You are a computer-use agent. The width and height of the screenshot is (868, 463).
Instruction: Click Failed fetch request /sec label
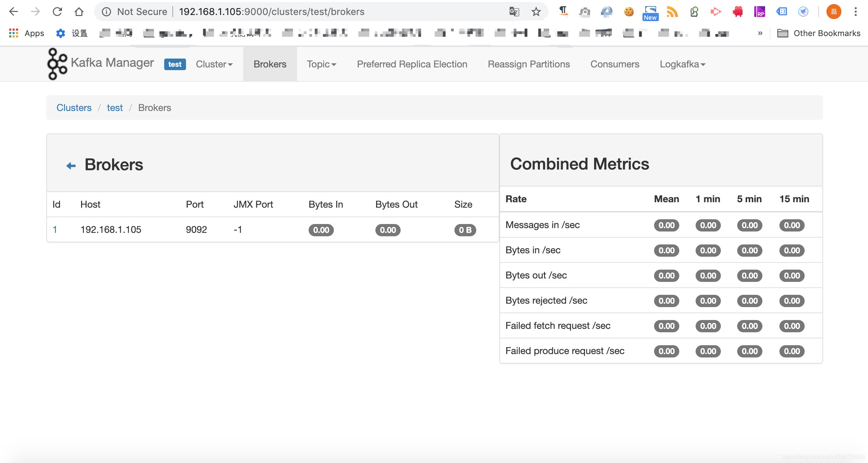point(558,325)
